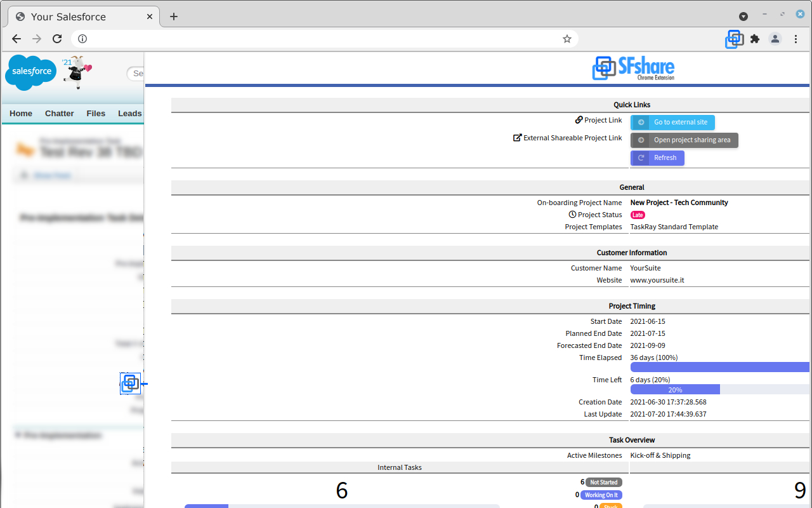Bookmark this page with the star icon

click(x=567, y=39)
